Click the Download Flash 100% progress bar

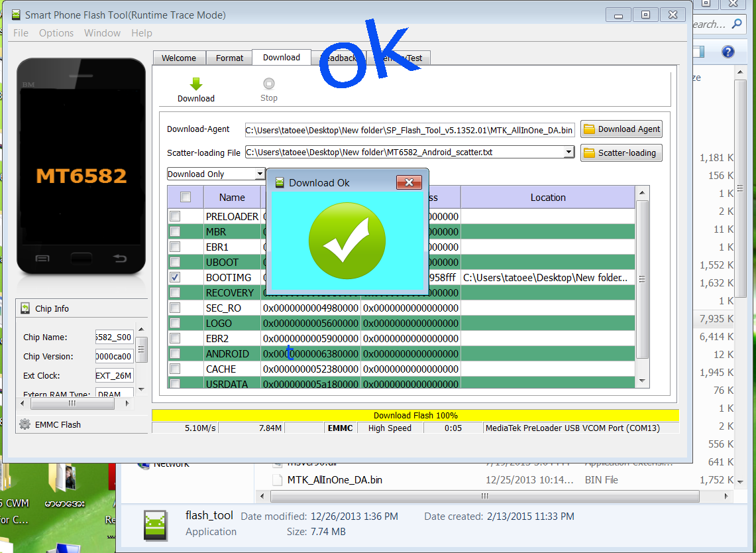click(415, 415)
